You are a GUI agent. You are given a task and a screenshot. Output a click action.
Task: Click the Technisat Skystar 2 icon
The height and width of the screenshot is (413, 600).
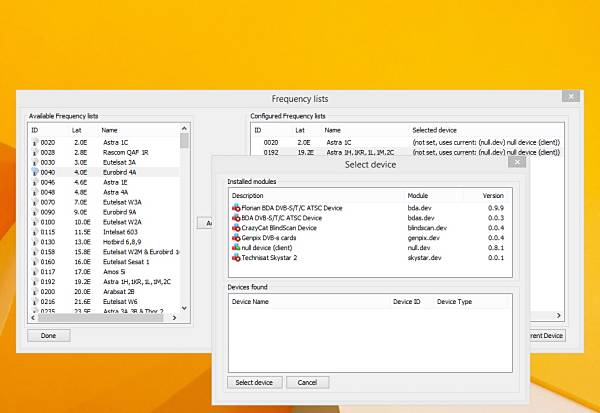pos(236,258)
